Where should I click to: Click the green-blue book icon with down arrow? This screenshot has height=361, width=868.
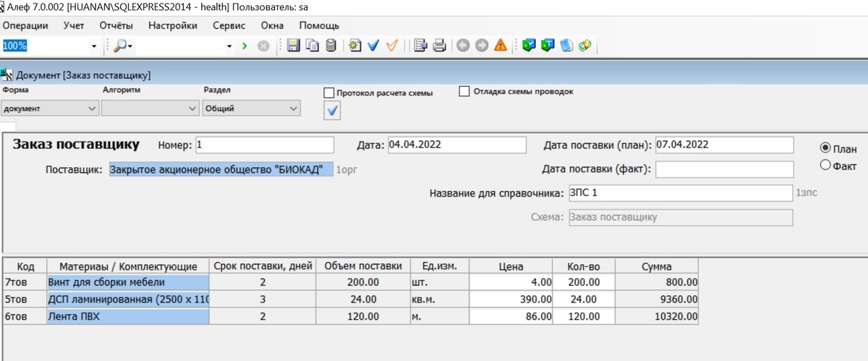coord(529,46)
